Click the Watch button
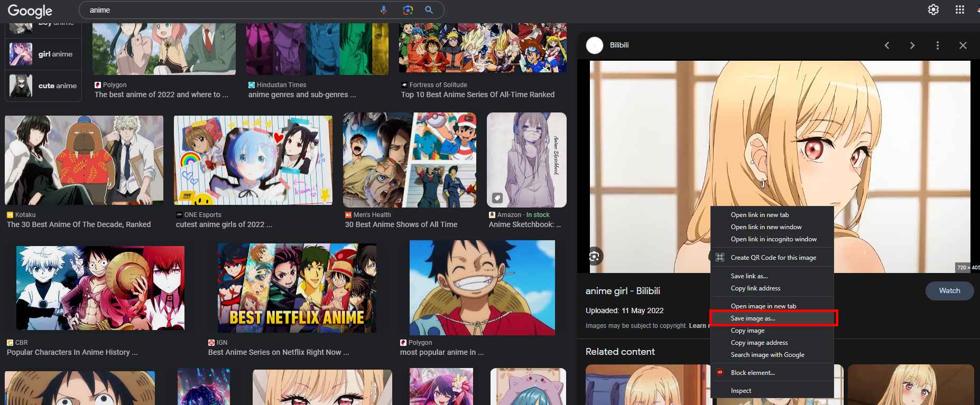 [949, 290]
